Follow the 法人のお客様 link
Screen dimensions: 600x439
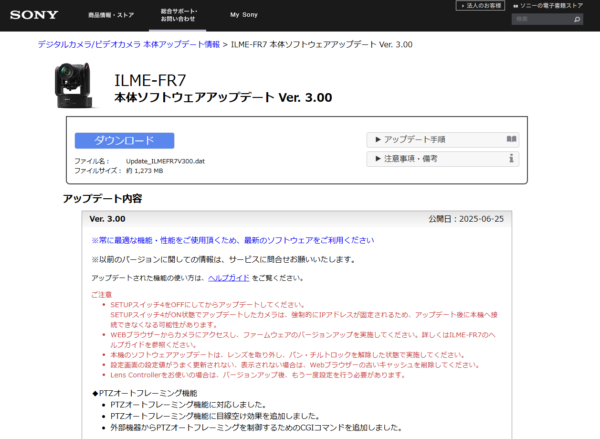(x=480, y=5)
